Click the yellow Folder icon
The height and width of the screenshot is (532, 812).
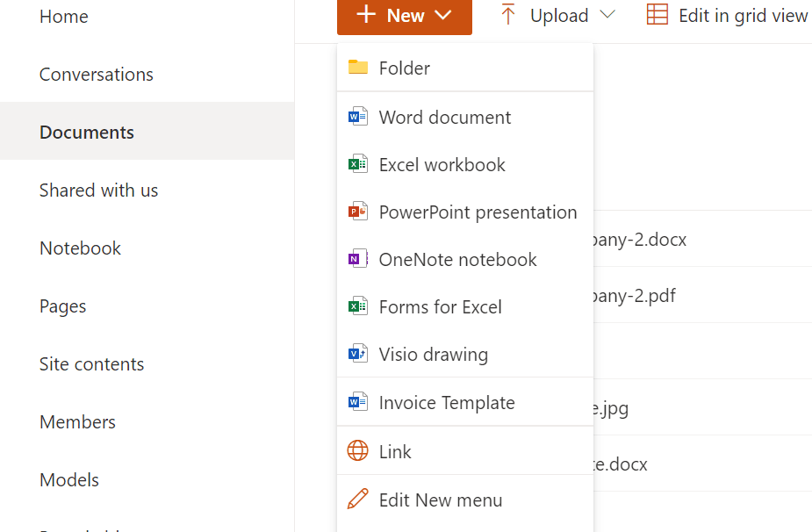[x=358, y=68]
